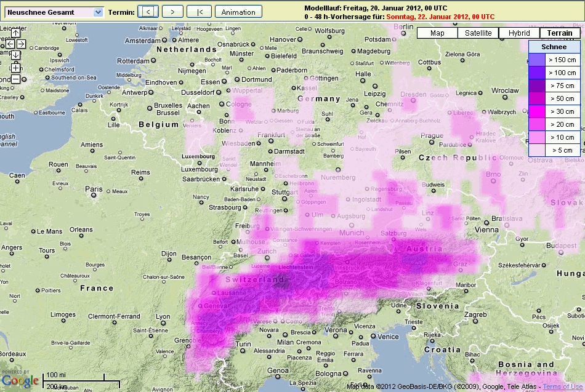Jump back to the first forecast step
The width and height of the screenshot is (585, 392).
point(200,12)
